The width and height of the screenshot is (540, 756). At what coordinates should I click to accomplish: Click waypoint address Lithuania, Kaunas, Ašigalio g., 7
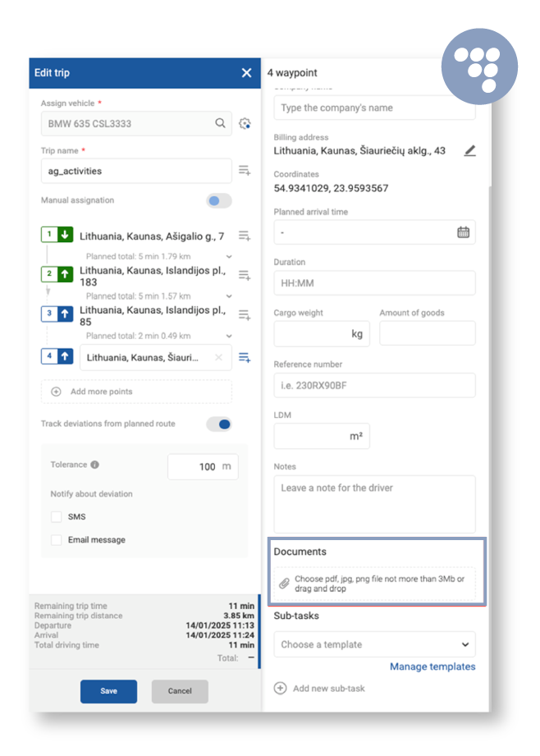152,236
